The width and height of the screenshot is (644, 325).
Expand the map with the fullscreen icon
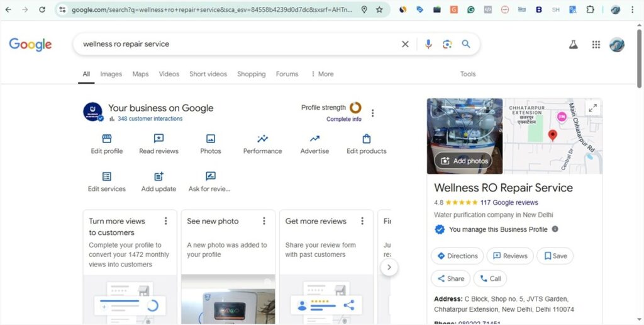pyautogui.click(x=592, y=108)
